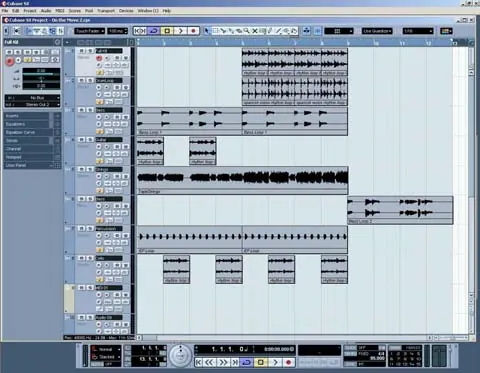Solo the DrumLoop track

point(90,81)
